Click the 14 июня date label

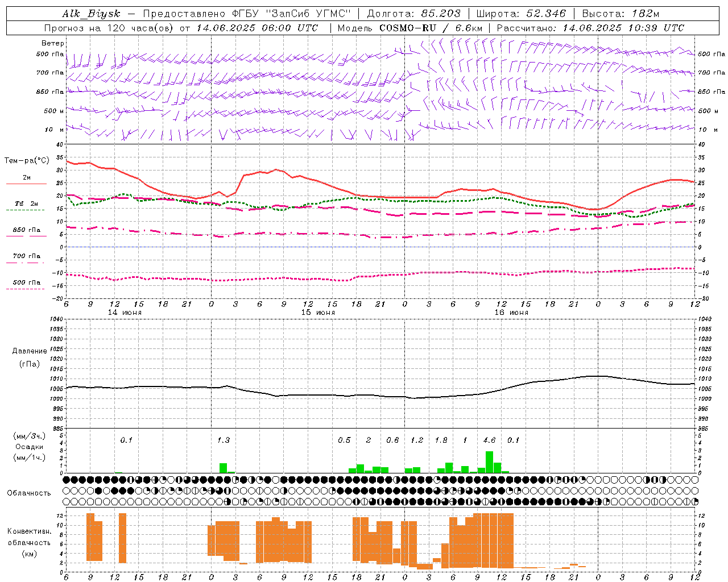pyautogui.click(x=125, y=313)
